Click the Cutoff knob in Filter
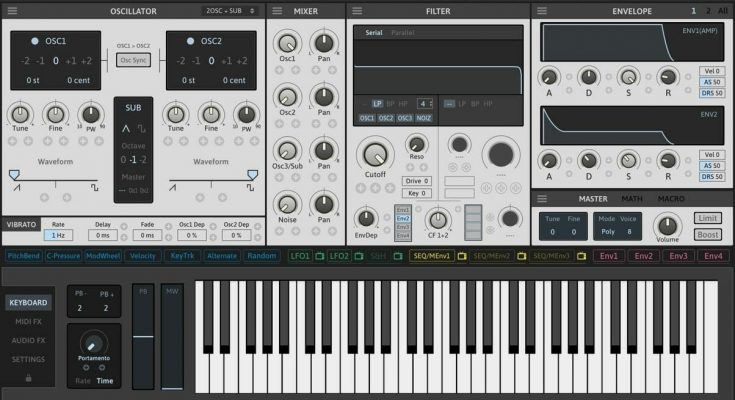The height and width of the screenshot is (400, 735). tap(374, 153)
